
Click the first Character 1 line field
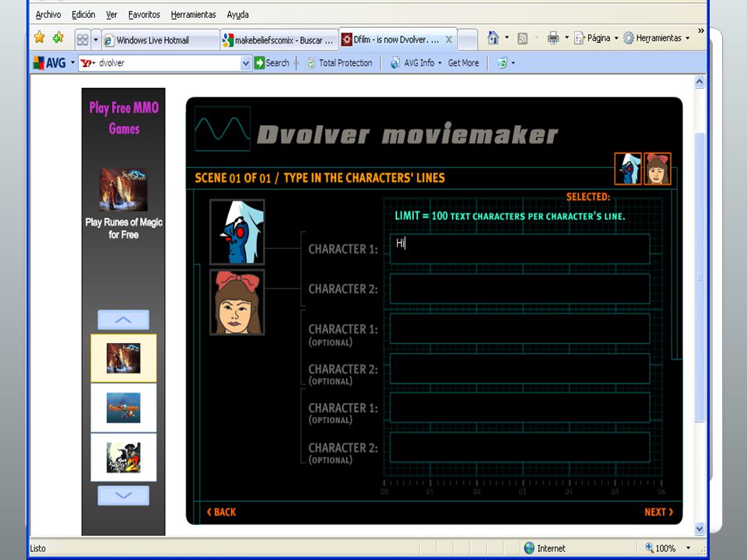pos(520,249)
